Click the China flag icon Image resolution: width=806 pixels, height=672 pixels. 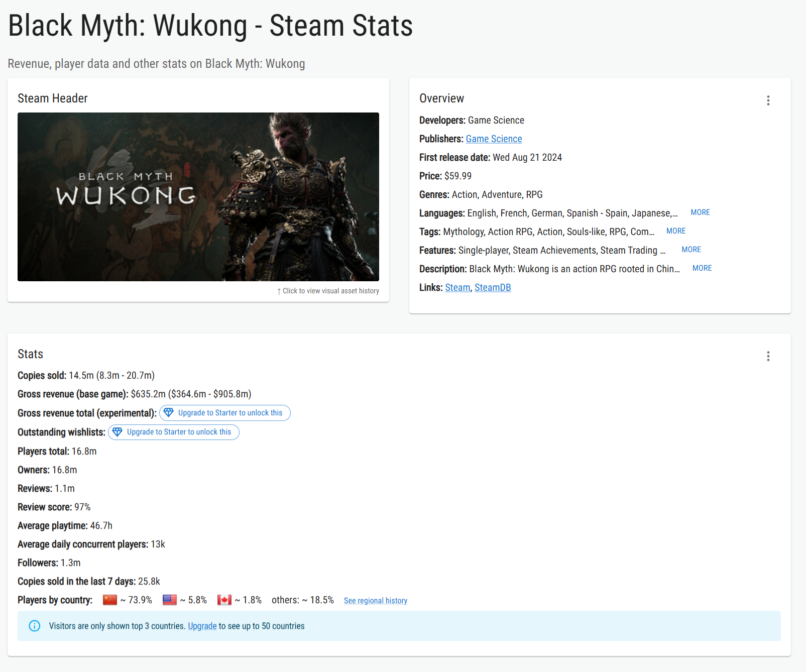point(110,600)
